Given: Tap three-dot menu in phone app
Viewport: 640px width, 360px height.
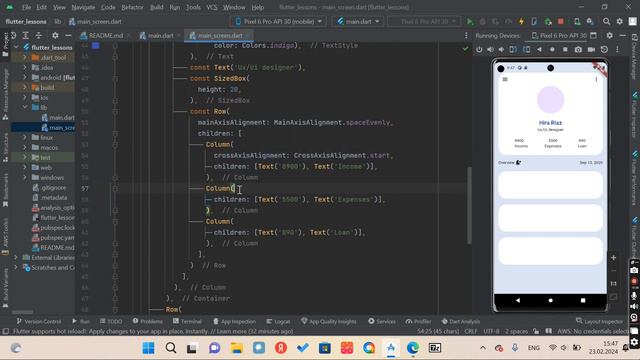Looking at the screenshot, I should click(x=596, y=79).
